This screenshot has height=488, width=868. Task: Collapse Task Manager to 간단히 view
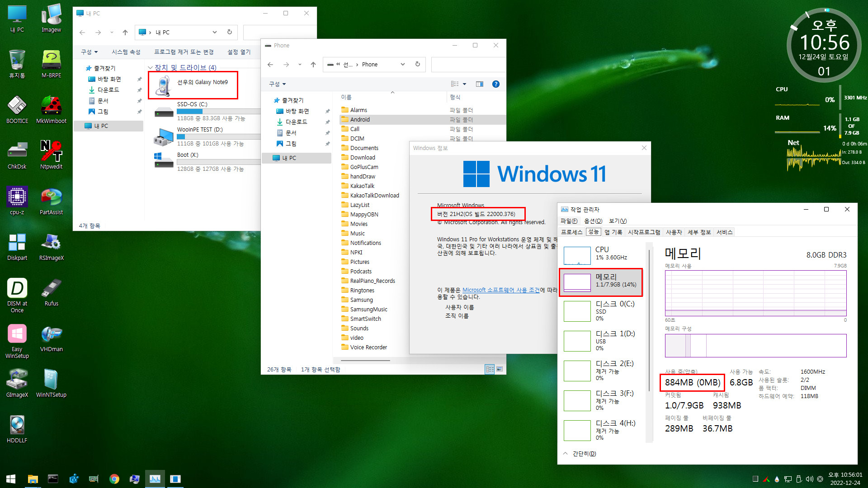click(x=580, y=453)
